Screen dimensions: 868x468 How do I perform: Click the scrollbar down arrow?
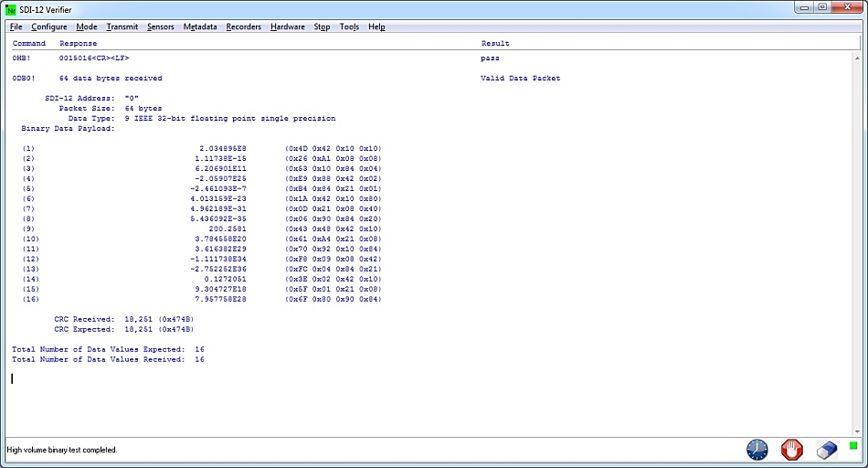coord(857,431)
